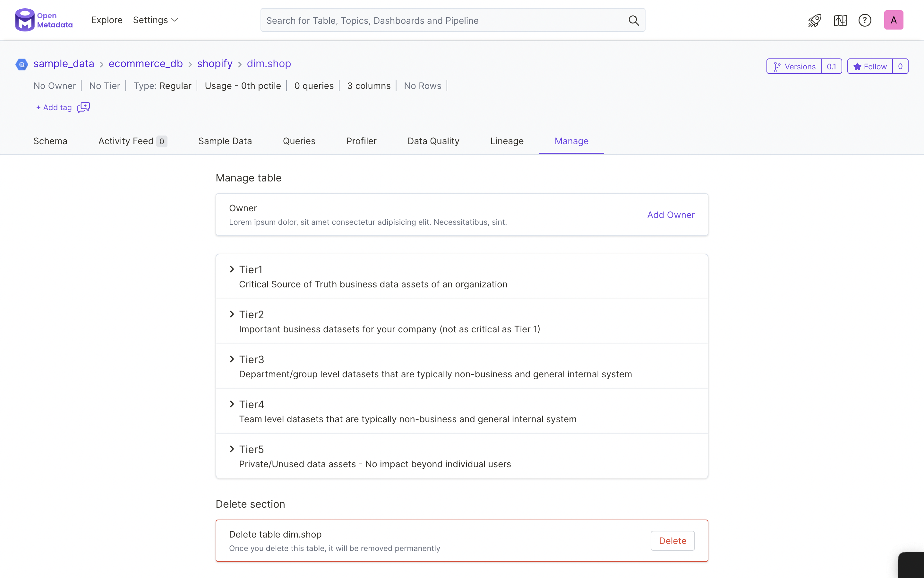The height and width of the screenshot is (578, 924).
Task: Click the search magnifier icon
Action: (633, 20)
